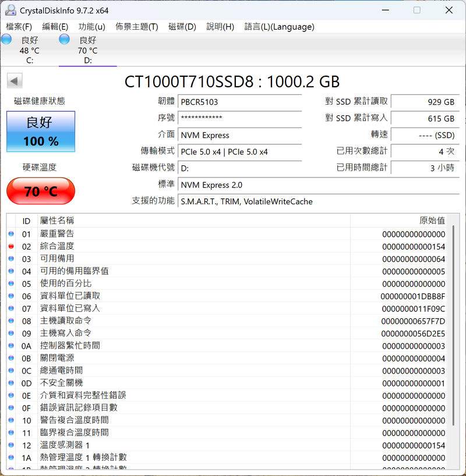
Task: Click the red 70 °C temperature button
Action: click(41, 191)
